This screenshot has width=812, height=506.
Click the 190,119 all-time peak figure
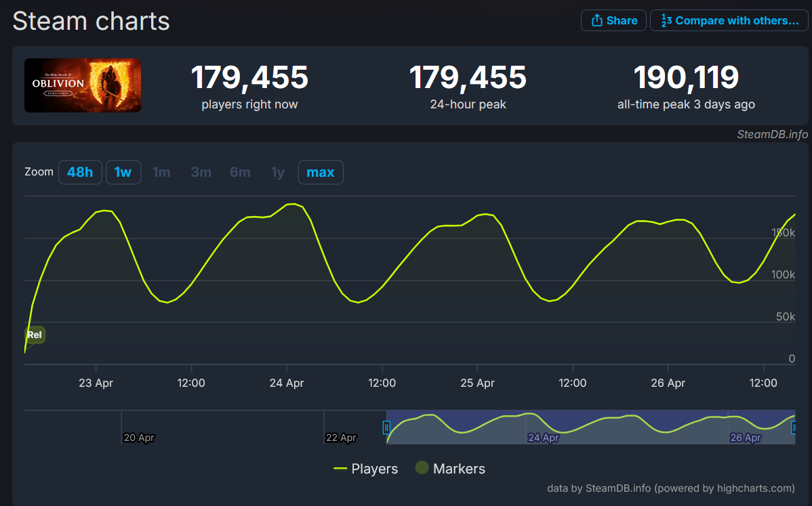(x=686, y=78)
